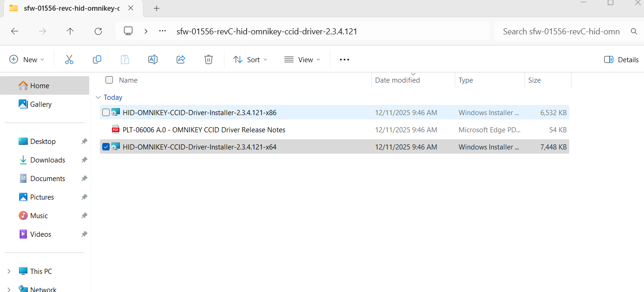Viewport: 644px width, 292px height.
Task: Uncheck the x64 installer checkbox
Action: click(x=106, y=147)
